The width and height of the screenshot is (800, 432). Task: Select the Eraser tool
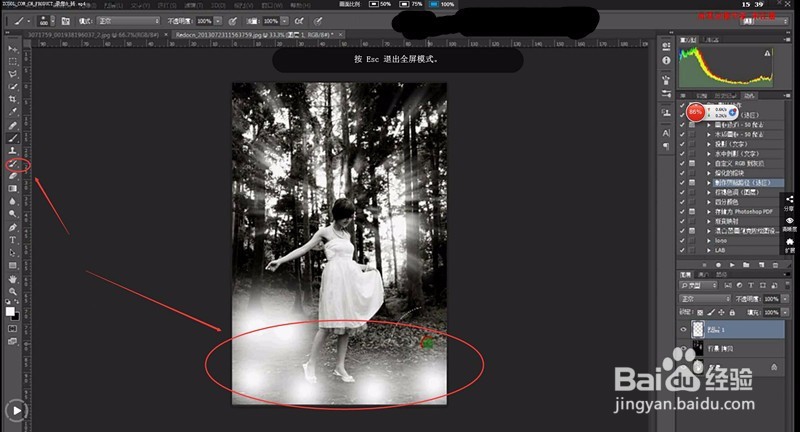13,176
